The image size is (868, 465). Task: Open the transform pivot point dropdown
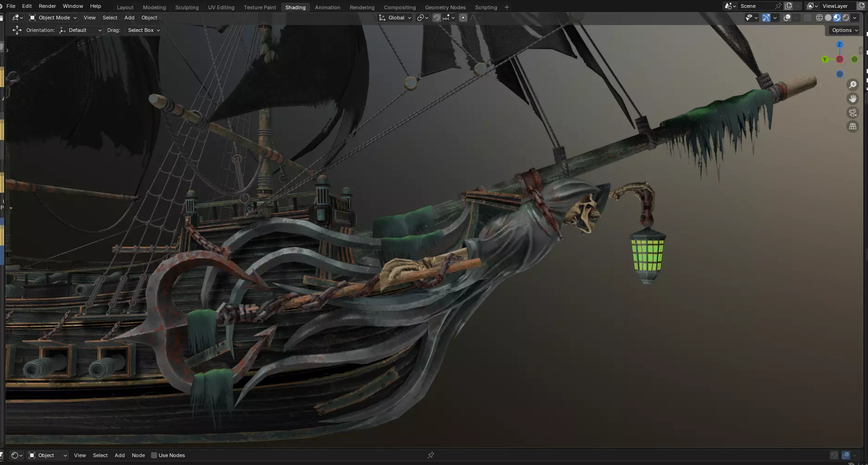pos(422,18)
